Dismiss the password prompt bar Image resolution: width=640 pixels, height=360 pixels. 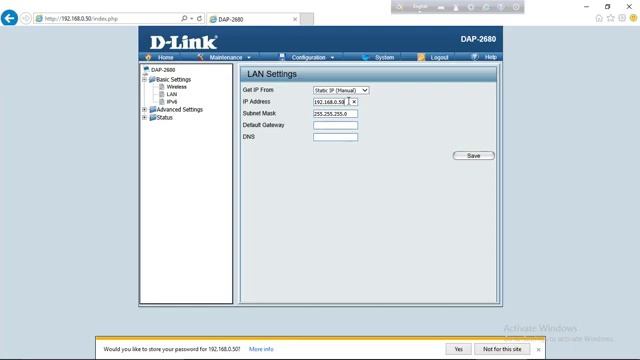[538, 349]
